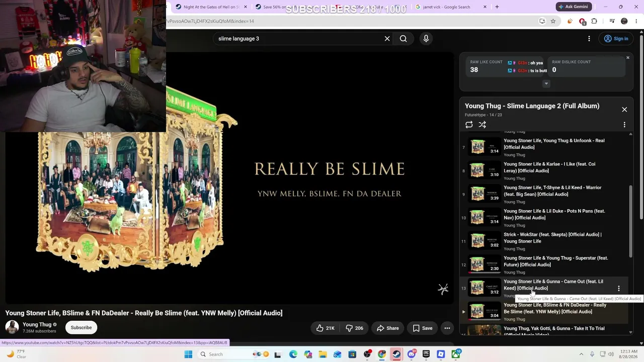Open the Chrome profile avatar

624,21
